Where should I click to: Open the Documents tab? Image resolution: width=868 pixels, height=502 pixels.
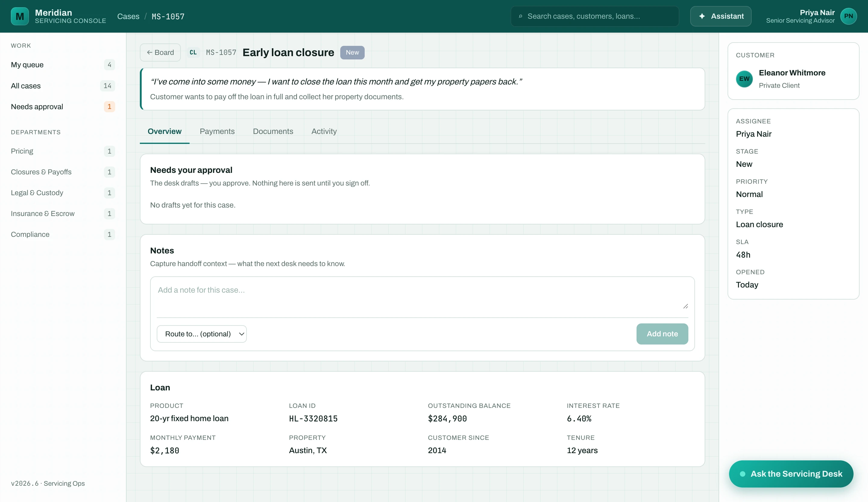pos(273,131)
